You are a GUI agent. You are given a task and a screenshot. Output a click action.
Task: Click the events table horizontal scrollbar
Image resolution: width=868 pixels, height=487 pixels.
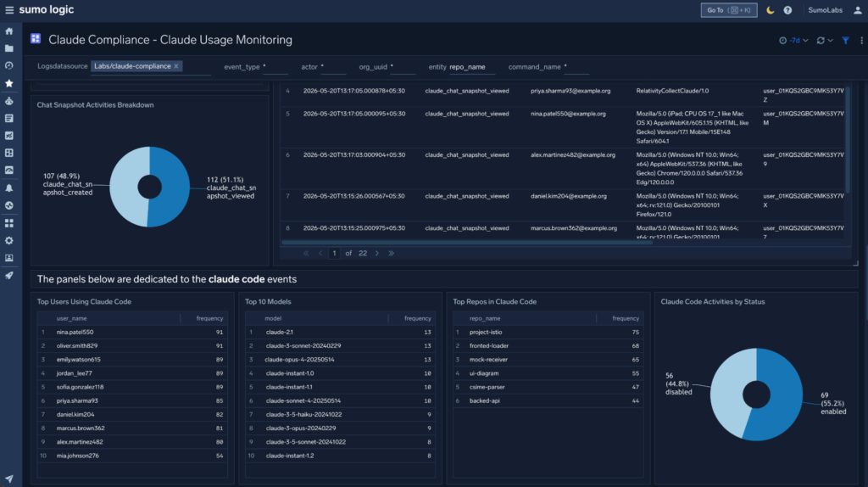point(467,242)
